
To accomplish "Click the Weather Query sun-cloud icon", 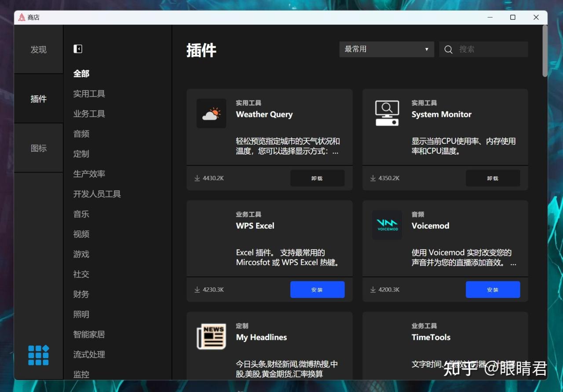I will click(x=211, y=113).
